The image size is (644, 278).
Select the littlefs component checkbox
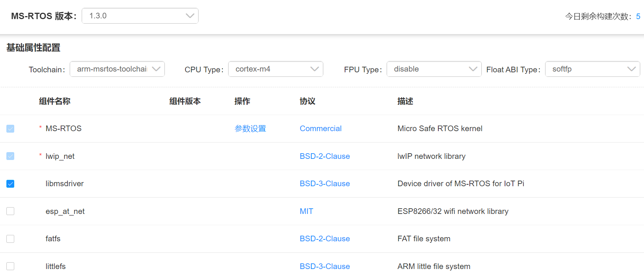point(10,266)
